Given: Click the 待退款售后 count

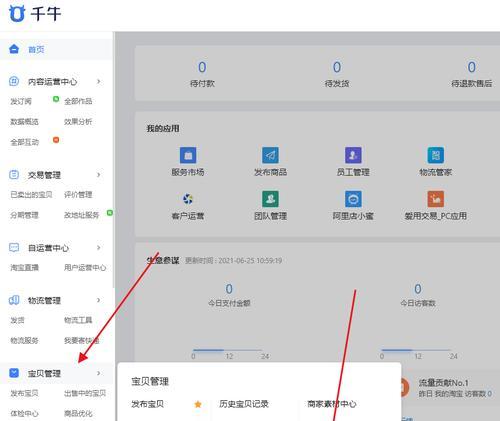Looking at the screenshot, I should point(472,67).
